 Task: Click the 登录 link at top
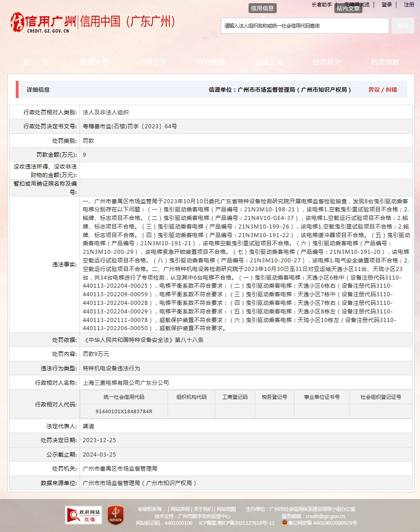pos(387,5)
